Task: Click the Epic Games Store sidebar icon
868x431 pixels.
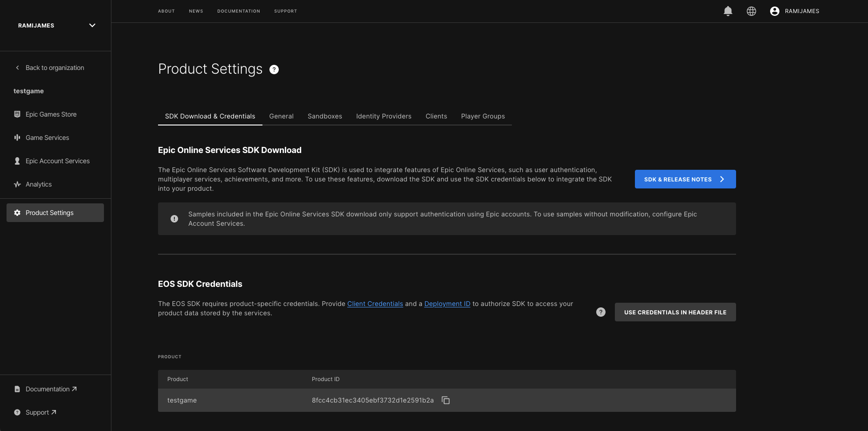Action: point(17,114)
